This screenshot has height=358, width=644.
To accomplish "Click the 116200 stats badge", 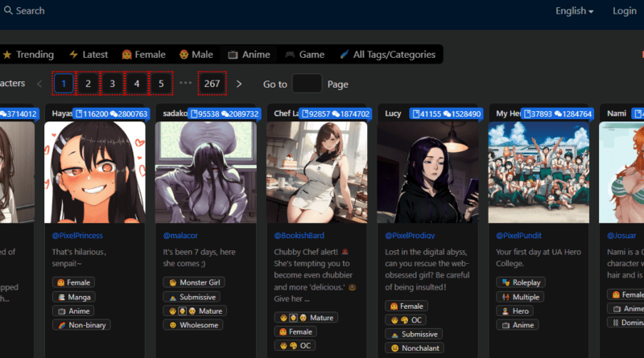I will (111, 113).
